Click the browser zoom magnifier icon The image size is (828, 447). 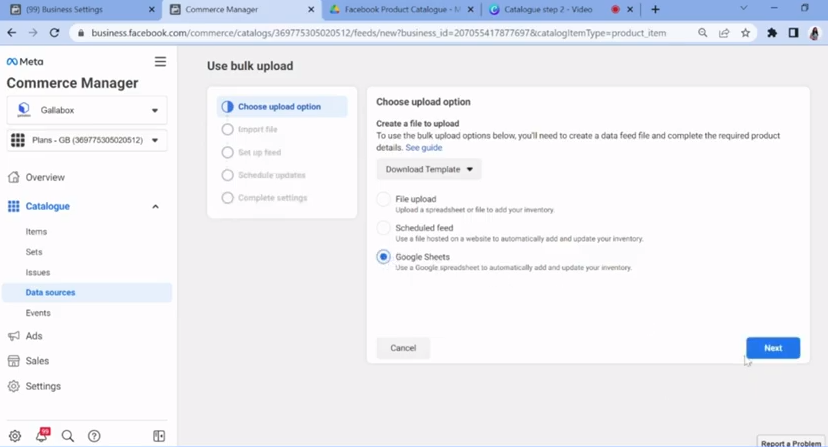point(702,33)
